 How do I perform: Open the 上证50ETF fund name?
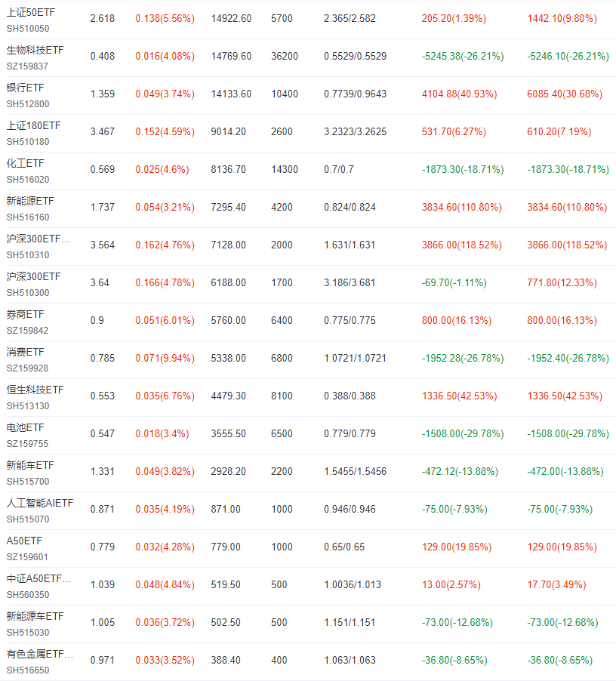[x=31, y=13]
